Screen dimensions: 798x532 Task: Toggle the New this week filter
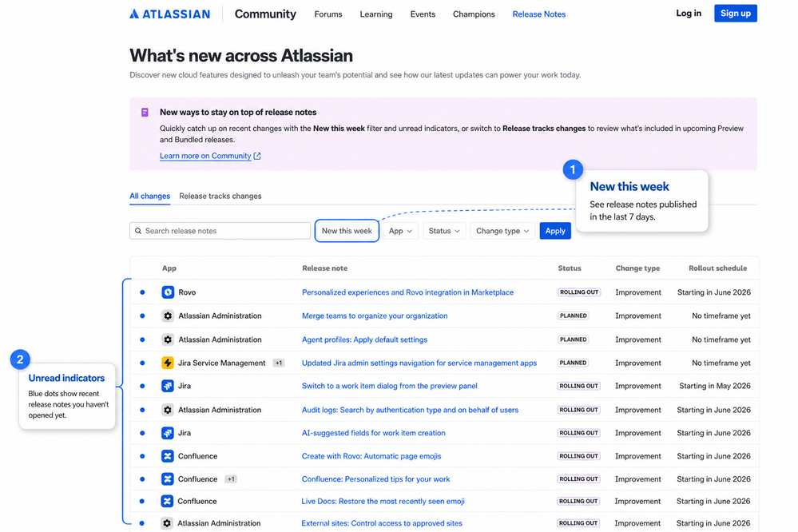(347, 231)
